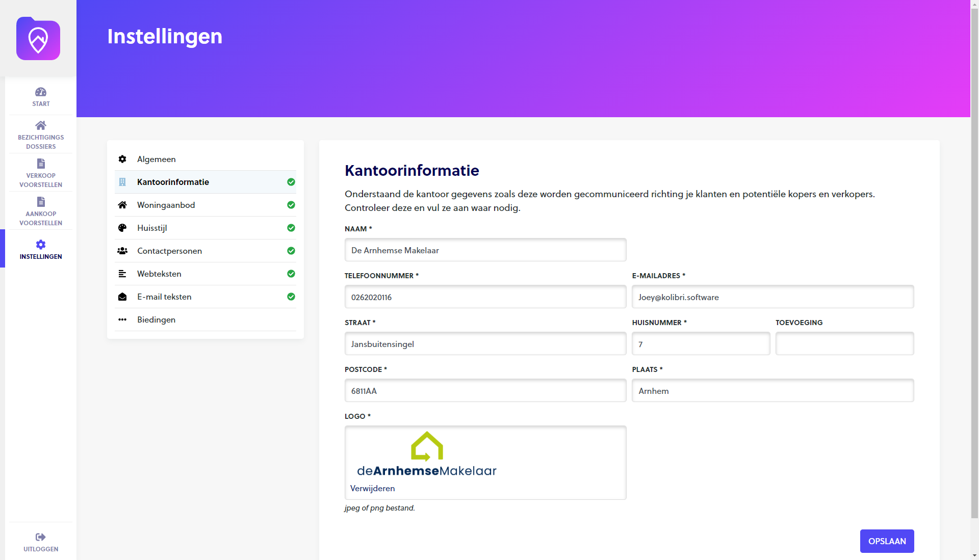Image resolution: width=979 pixels, height=560 pixels.
Task: Click the envelope icon next to E-mail teksten
Action: point(122,297)
